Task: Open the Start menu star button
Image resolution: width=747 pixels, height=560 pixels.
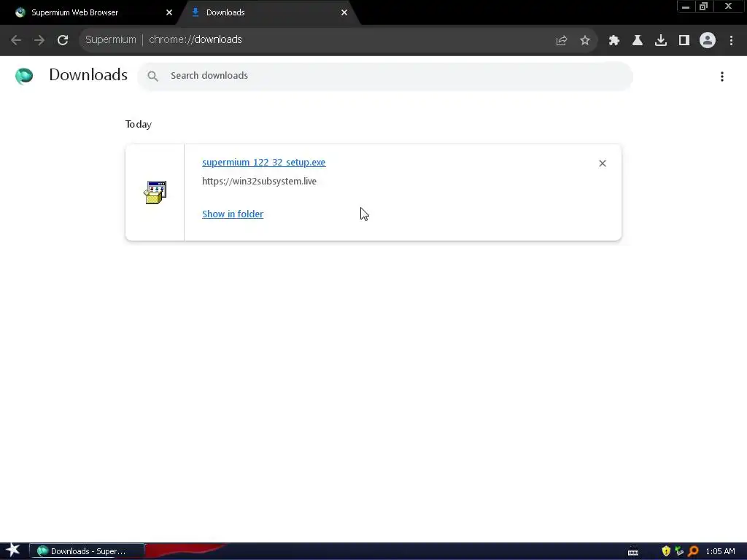Action: click(x=13, y=551)
